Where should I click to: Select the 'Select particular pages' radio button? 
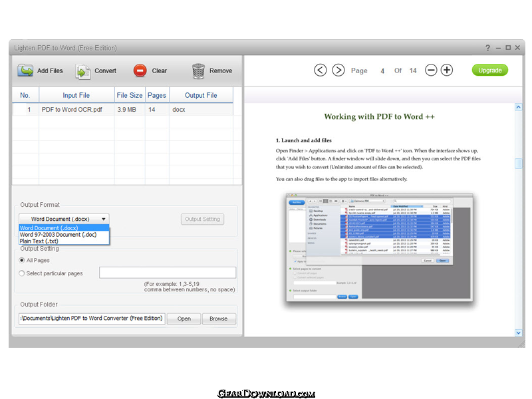[22, 273]
